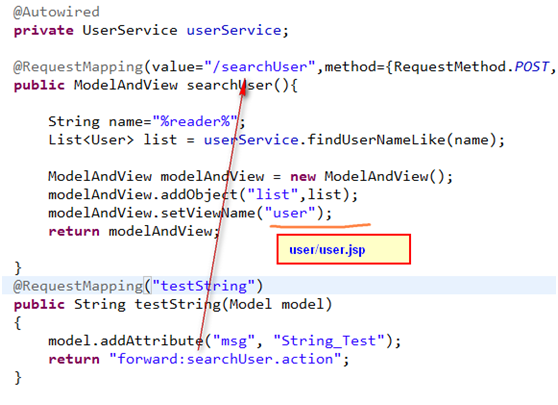This screenshot has width=558, height=405.
Task: Click the return modelAndView statement
Action: point(134,232)
